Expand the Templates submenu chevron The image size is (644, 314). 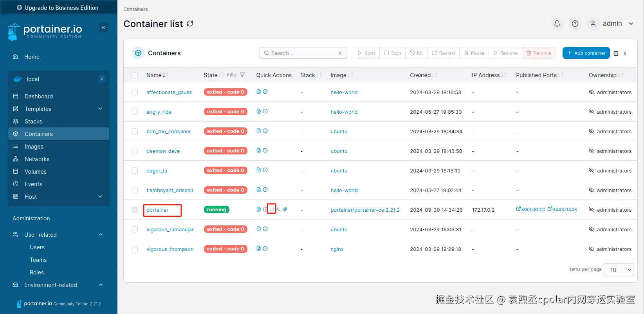coord(100,109)
